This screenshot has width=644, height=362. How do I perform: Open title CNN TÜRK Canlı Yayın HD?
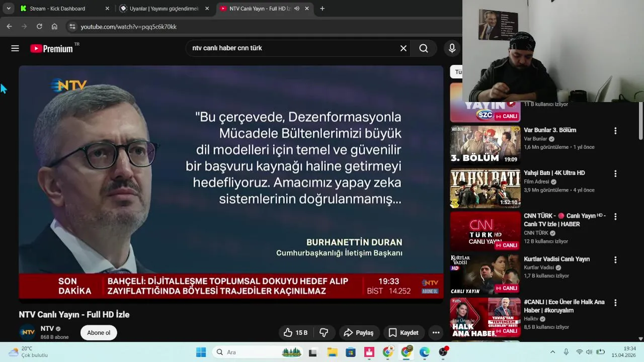565,220
